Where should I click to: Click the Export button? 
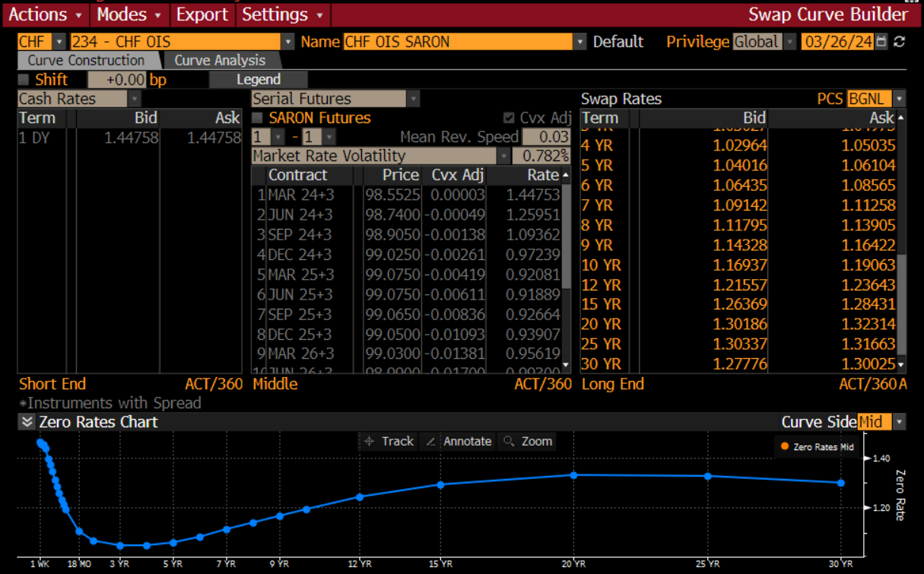click(202, 14)
